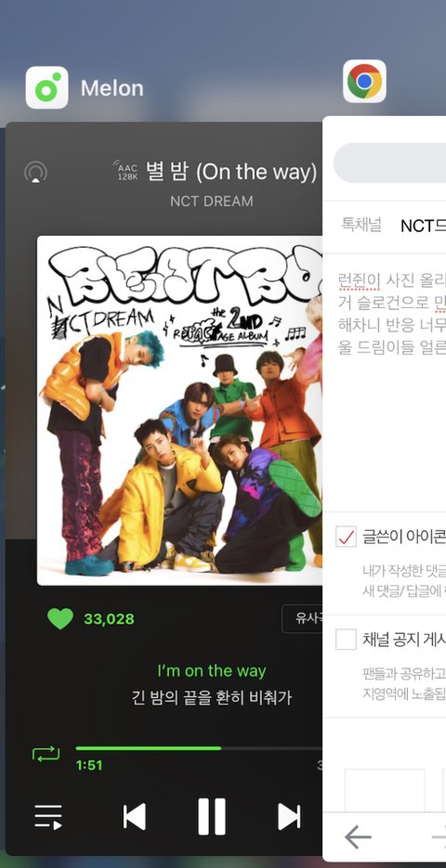This screenshot has width=446, height=868.
Task: Select the NCT드림 tab
Action: pos(423,226)
